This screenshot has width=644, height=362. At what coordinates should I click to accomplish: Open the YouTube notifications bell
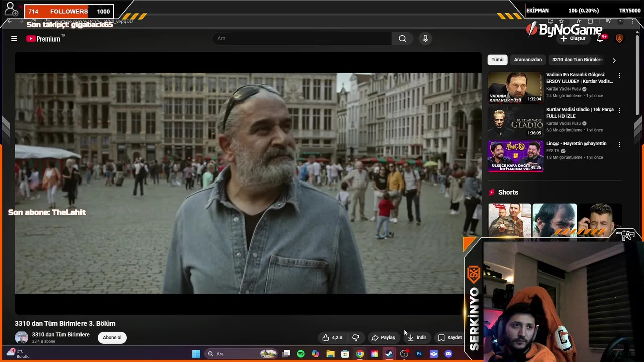601,38
